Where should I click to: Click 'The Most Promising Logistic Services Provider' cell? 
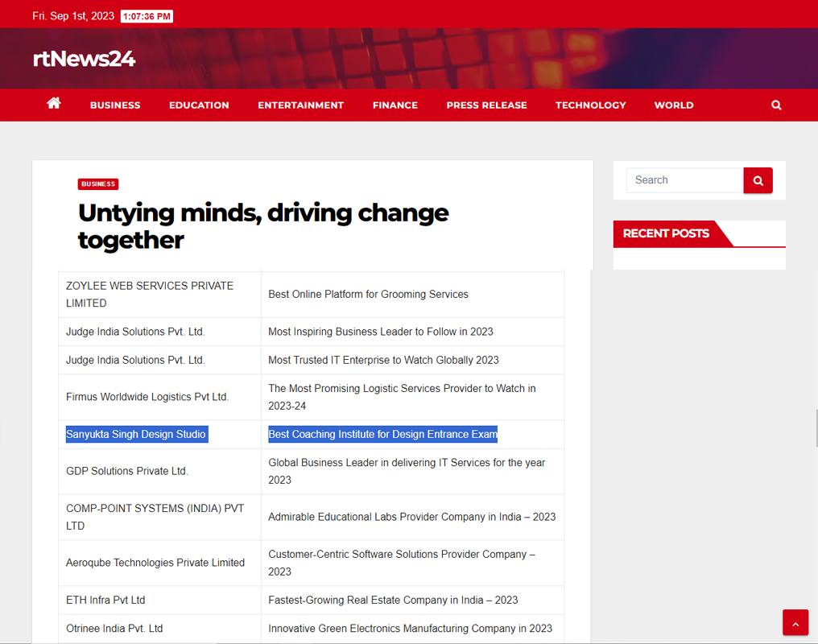413,397
